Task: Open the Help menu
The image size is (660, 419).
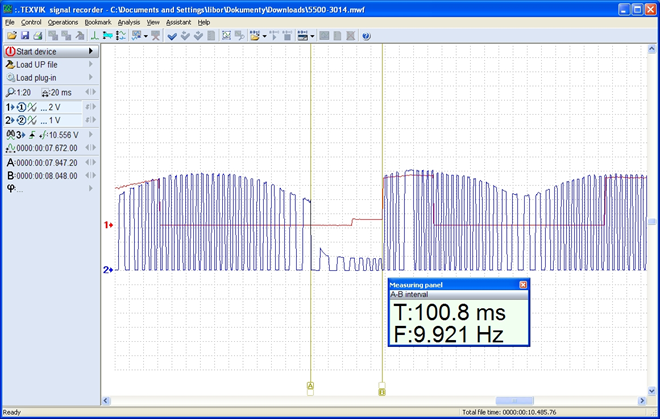Action: (204, 22)
